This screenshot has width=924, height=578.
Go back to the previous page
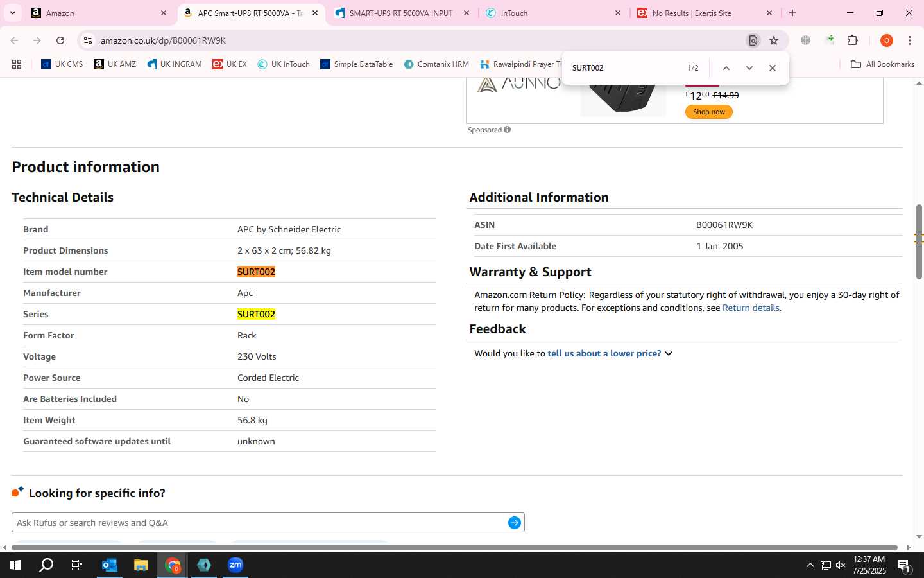pyautogui.click(x=14, y=40)
